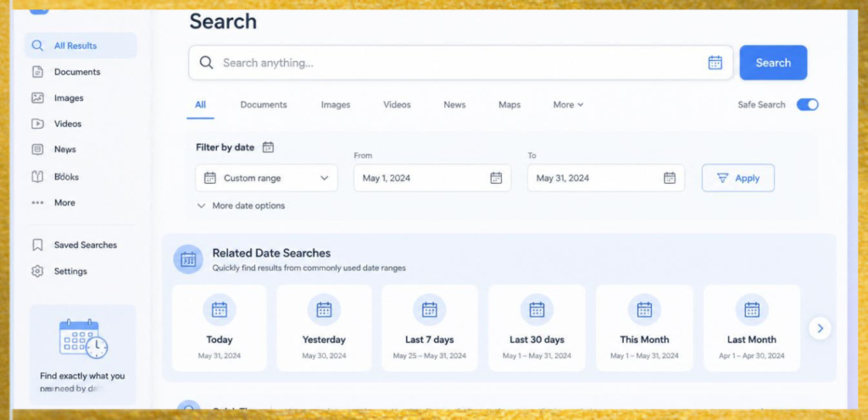The image size is (868, 420).
Task: Click the Images icon in sidebar
Action: point(37,98)
